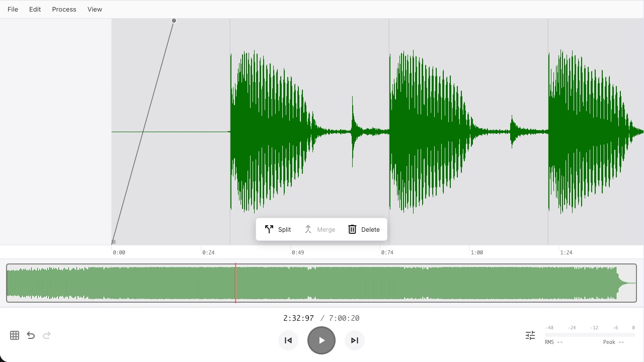644x362 pixels.
Task: Click the overview waveform minimap
Action: click(x=321, y=283)
